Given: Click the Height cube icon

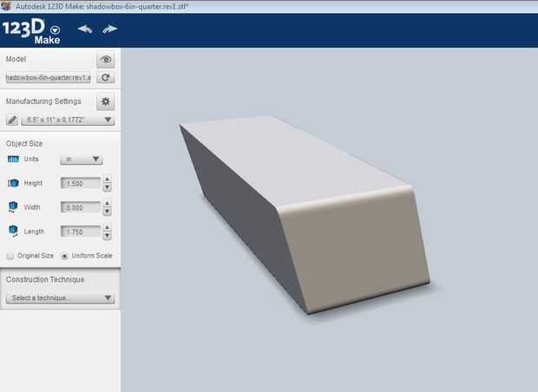Looking at the screenshot, I should [x=13, y=184].
